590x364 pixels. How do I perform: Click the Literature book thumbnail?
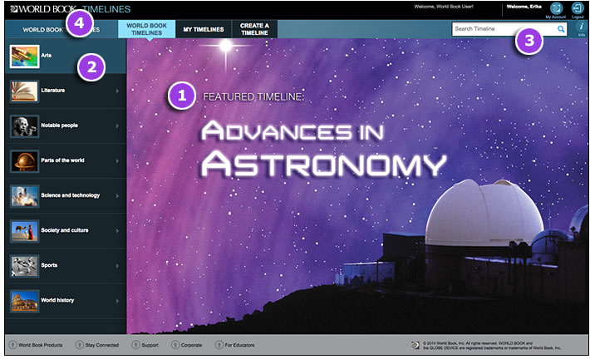pos(24,91)
